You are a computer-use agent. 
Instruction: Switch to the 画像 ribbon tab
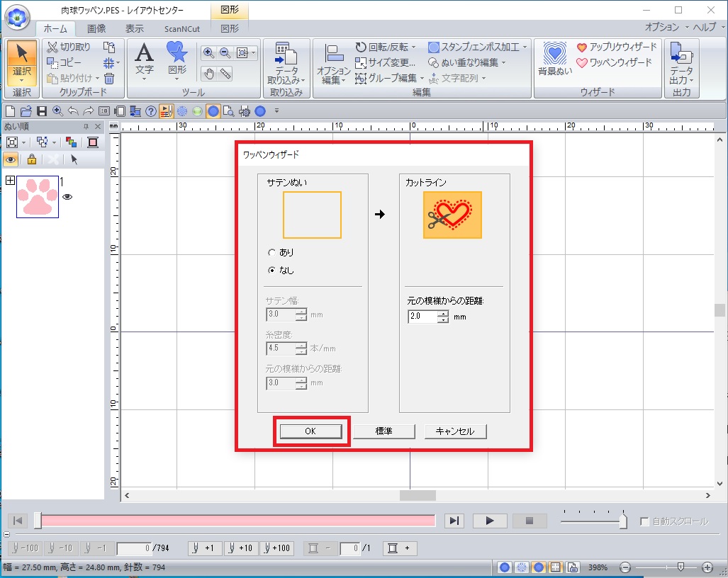[x=96, y=28]
